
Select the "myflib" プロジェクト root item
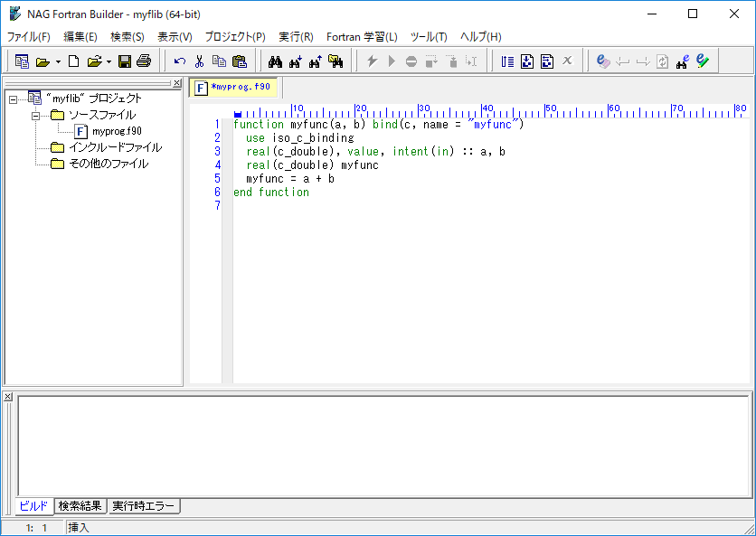[93, 99]
